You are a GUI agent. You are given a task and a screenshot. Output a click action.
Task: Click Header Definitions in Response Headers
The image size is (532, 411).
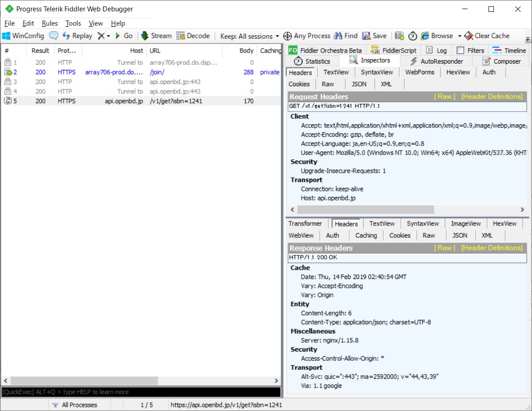[x=492, y=248]
